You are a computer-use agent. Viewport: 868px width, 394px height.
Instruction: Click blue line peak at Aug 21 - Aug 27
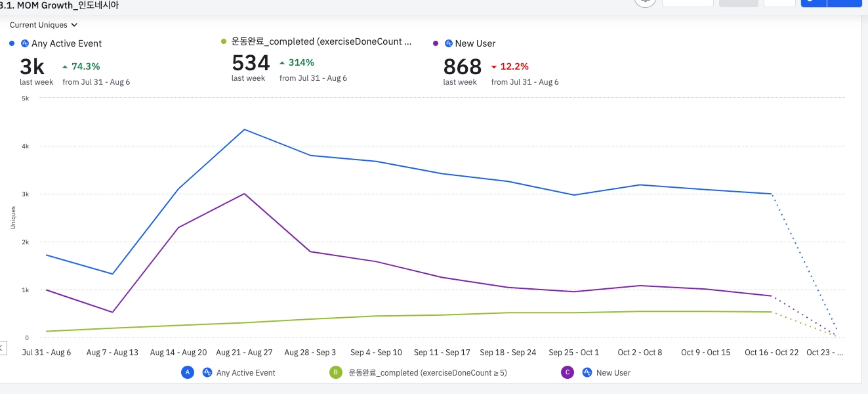point(244,129)
